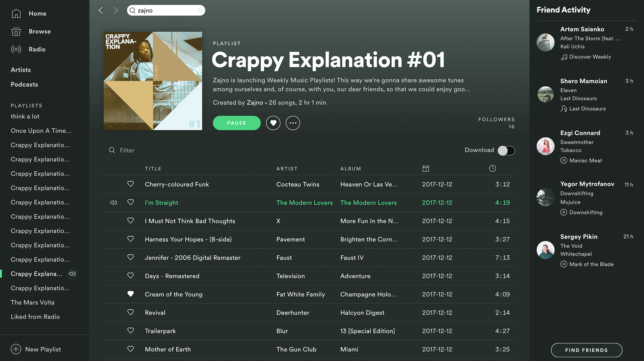Like Harness Your Hopes with its heart
Image resolution: width=644 pixels, height=361 pixels.
click(131, 239)
